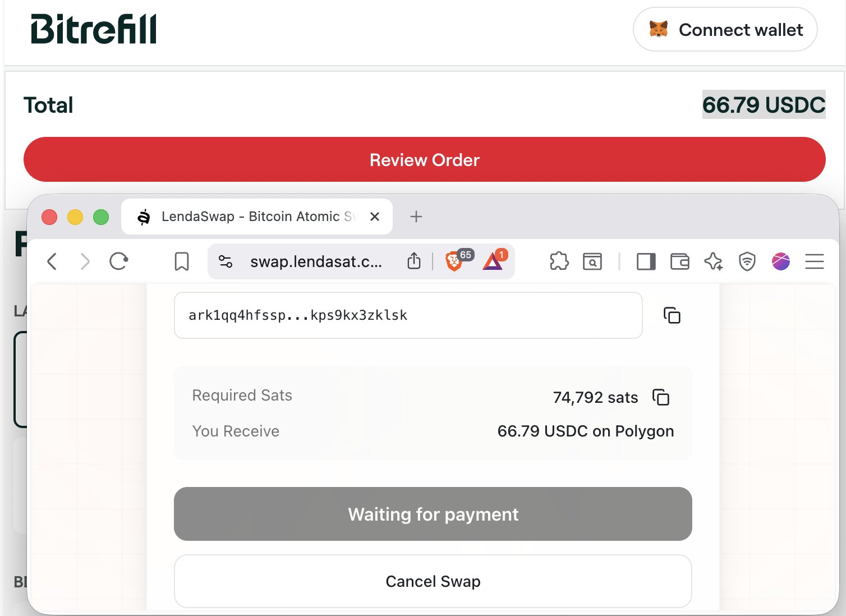The image size is (846, 616).
Task: Select the LendaSwap browser tab
Action: [x=241, y=217]
